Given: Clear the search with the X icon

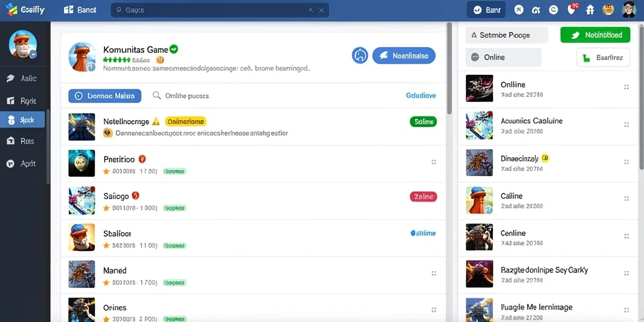Looking at the screenshot, I should [321, 10].
